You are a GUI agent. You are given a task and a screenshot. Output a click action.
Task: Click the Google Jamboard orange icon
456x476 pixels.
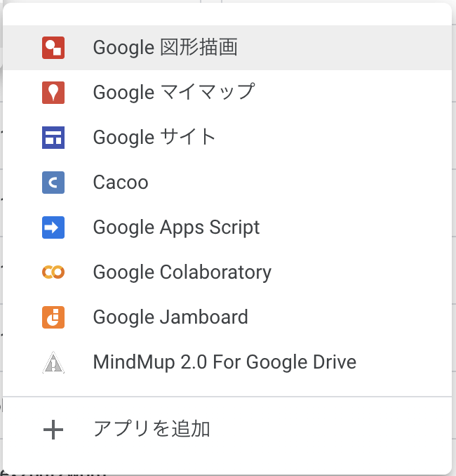tap(53, 317)
